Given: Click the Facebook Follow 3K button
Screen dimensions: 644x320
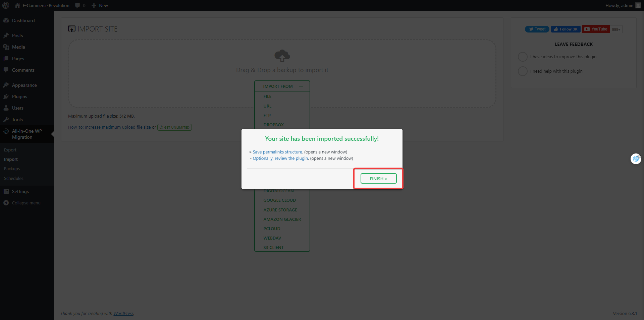Looking at the screenshot, I should click(566, 29).
